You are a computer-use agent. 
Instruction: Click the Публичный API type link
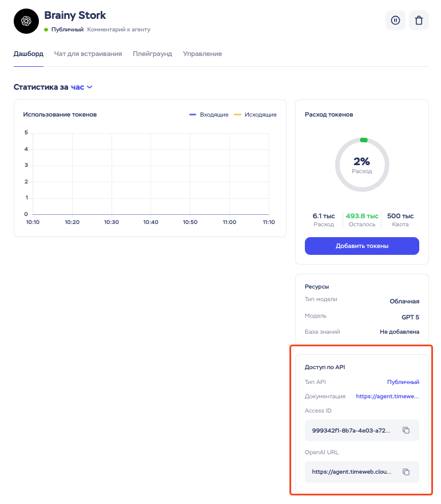[x=403, y=382]
